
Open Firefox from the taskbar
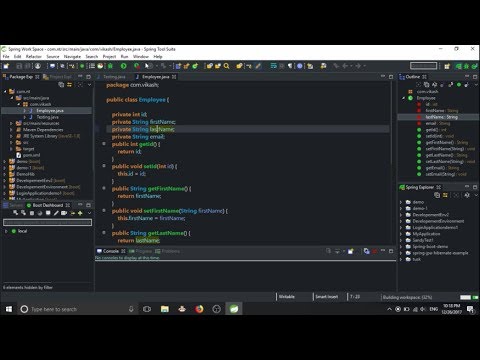coord(199,309)
